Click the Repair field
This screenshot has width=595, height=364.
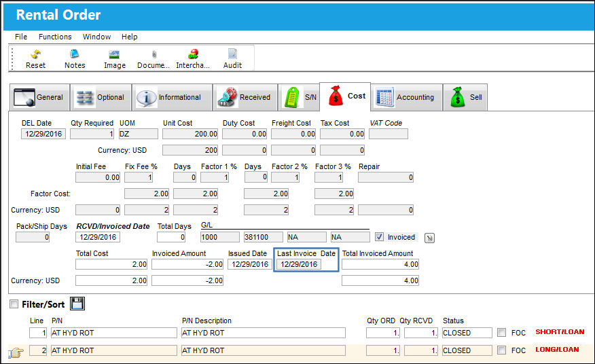[x=386, y=177]
